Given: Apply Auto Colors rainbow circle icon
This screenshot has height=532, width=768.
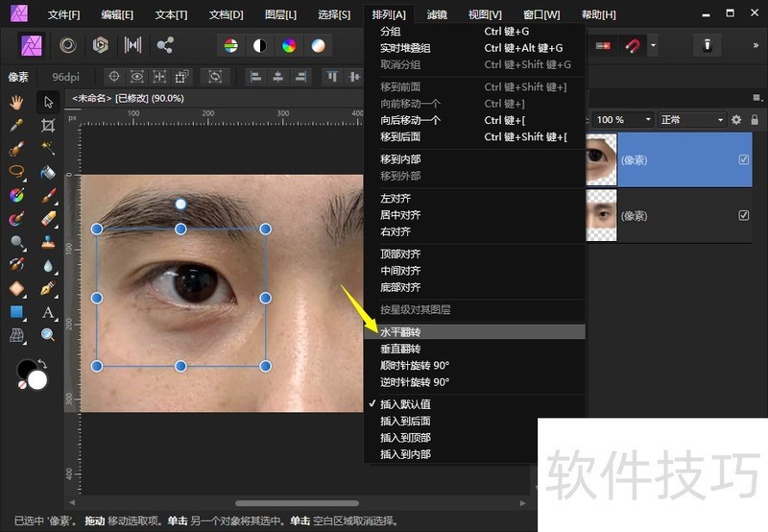Looking at the screenshot, I should coord(289,46).
